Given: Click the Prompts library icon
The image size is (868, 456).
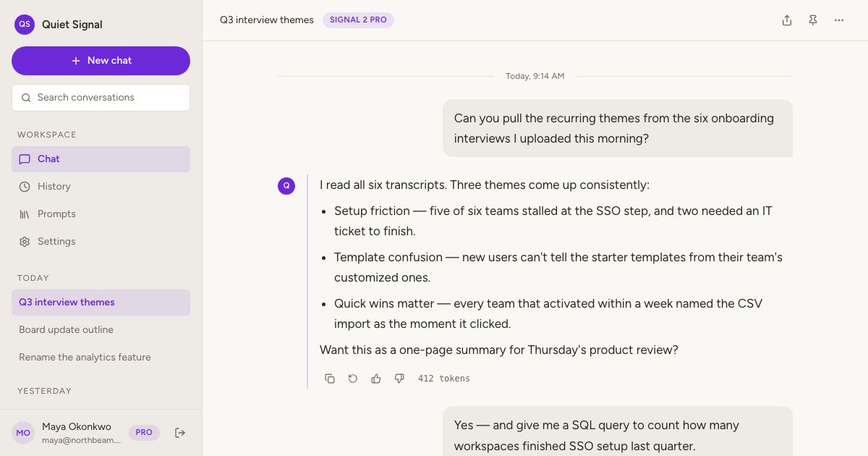Looking at the screenshot, I should (25, 214).
